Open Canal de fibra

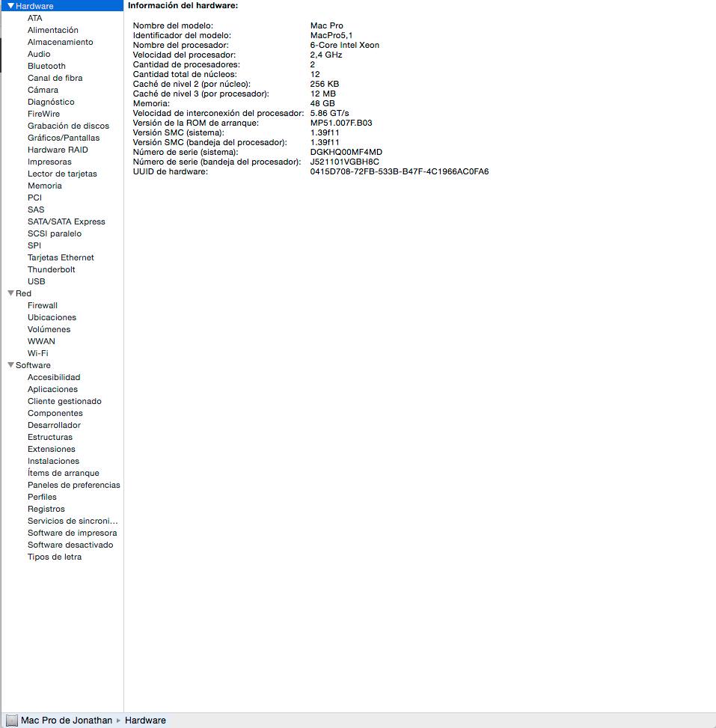click(55, 78)
